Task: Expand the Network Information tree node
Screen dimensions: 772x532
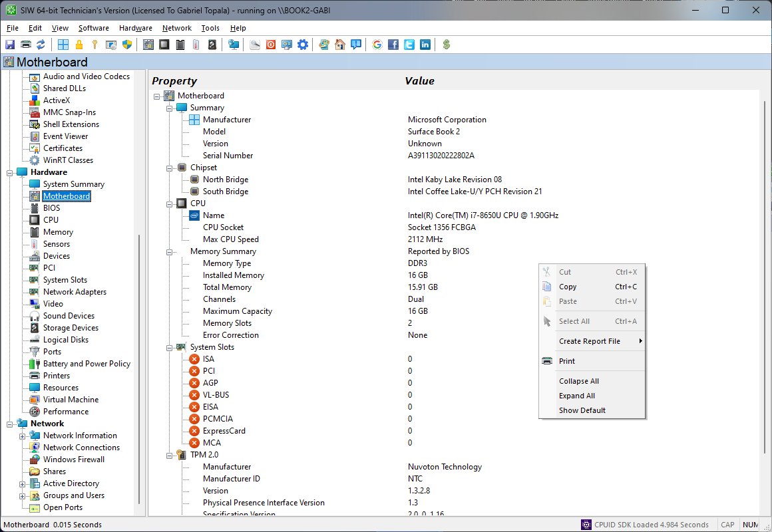Action: click(x=22, y=436)
